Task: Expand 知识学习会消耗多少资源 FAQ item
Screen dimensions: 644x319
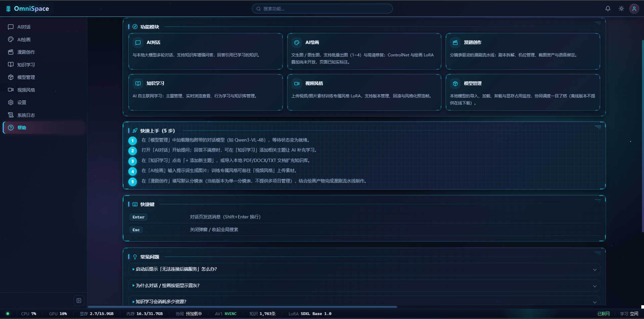Action: click(364, 302)
